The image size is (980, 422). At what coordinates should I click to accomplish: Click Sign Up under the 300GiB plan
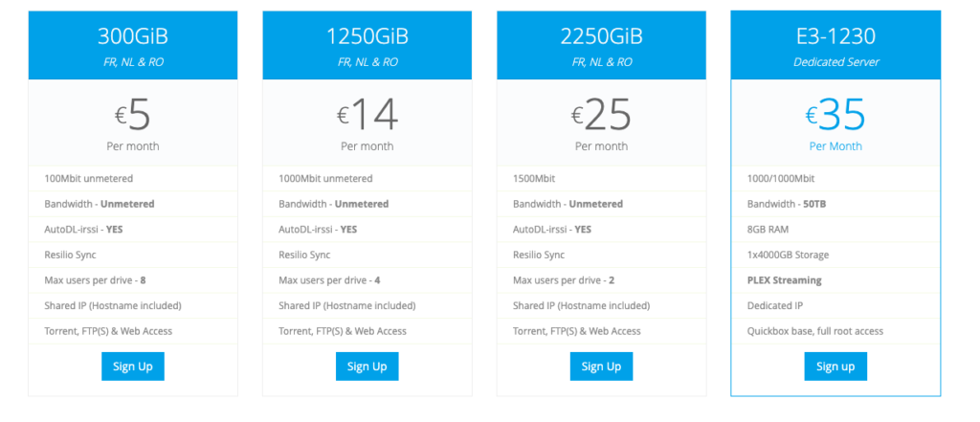point(132,366)
